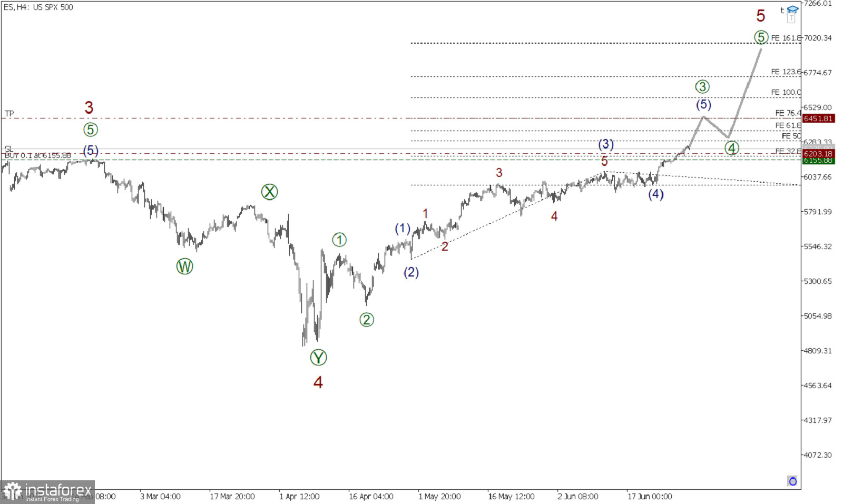Click the 5300.65 price axis value
Screen dimensions: 843x504
pyautogui.click(x=818, y=281)
